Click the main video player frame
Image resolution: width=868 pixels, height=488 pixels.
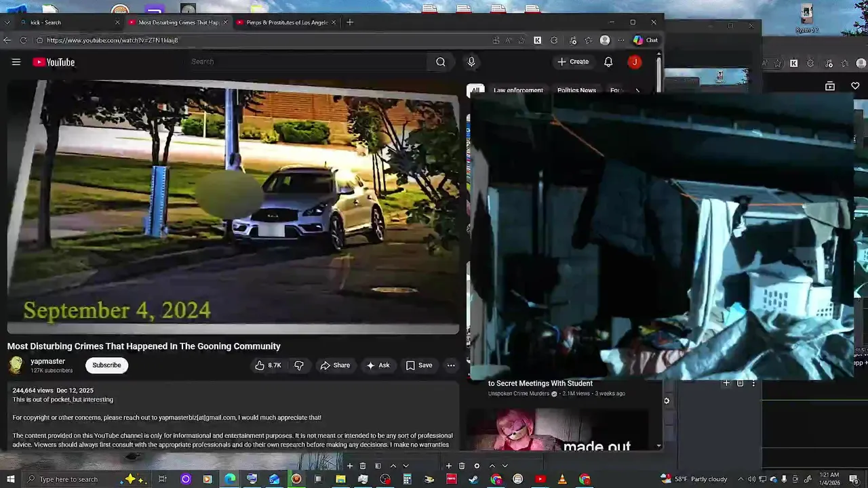click(233, 207)
